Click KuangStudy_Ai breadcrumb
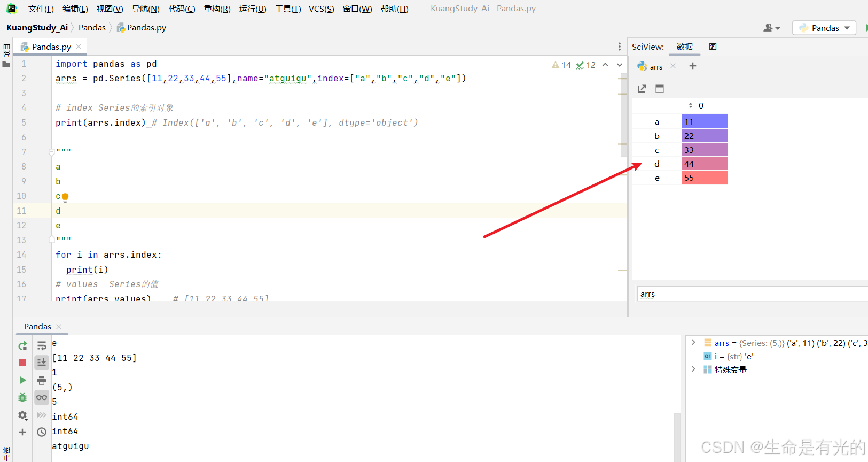868x462 pixels. tap(37, 28)
